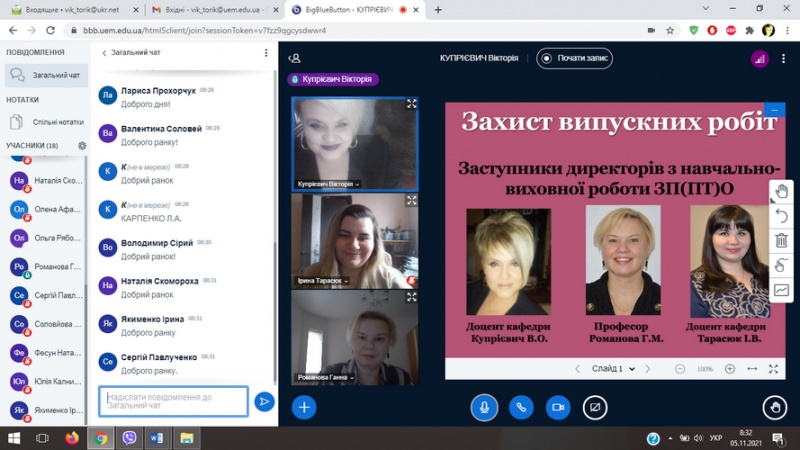The width and height of the screenshot is (800, 450).
Task: Toggle multi-user whiteboard icon
Action: tap(781, 265)
